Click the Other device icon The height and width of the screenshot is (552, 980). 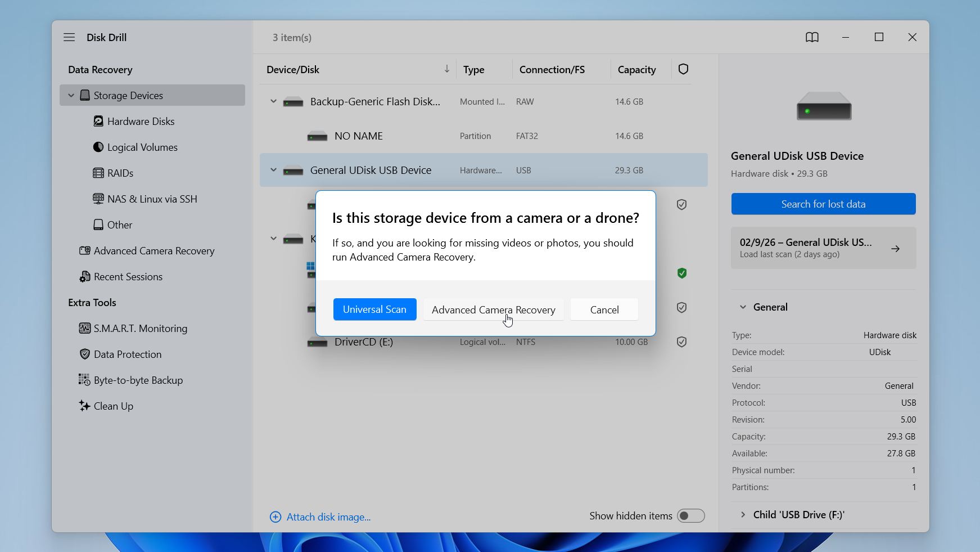(98, 225)
